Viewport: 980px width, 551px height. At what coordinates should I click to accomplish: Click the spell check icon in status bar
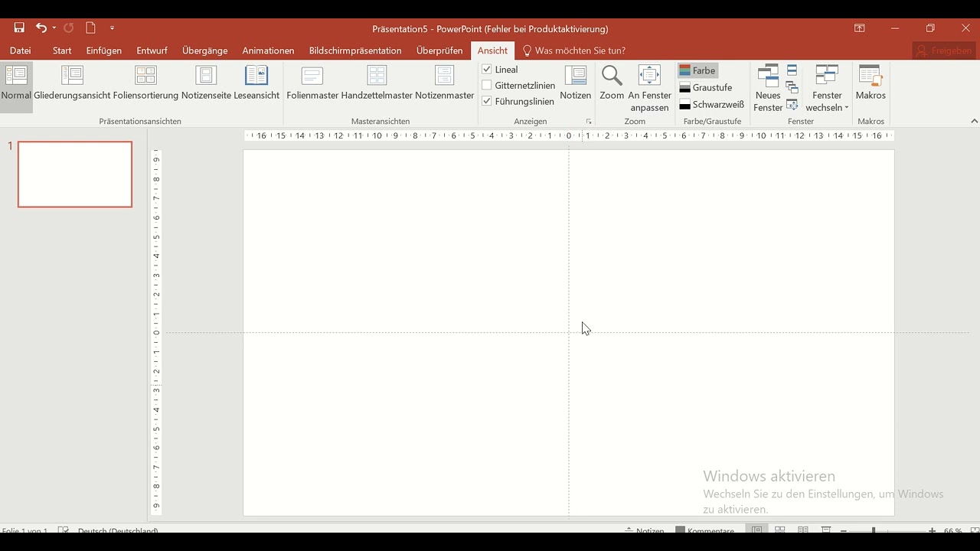pyautogui.click(x=64, y=530)
